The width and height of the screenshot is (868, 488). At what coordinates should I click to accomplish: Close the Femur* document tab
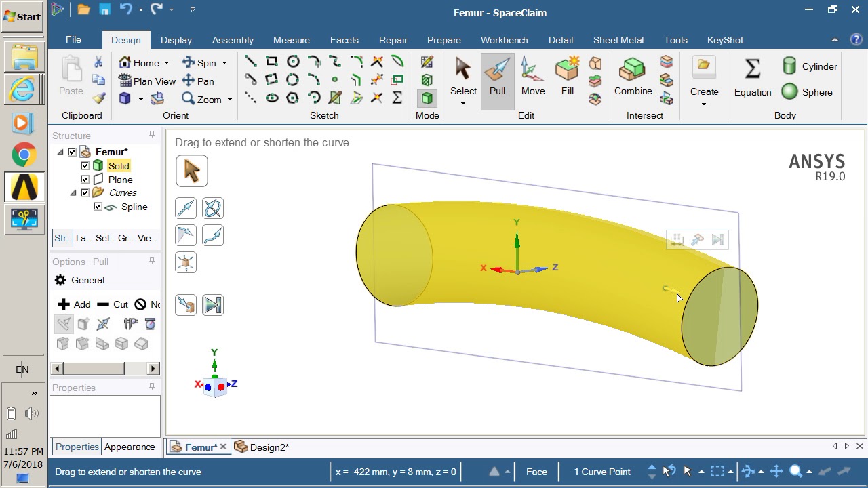(x=223, y=447)
